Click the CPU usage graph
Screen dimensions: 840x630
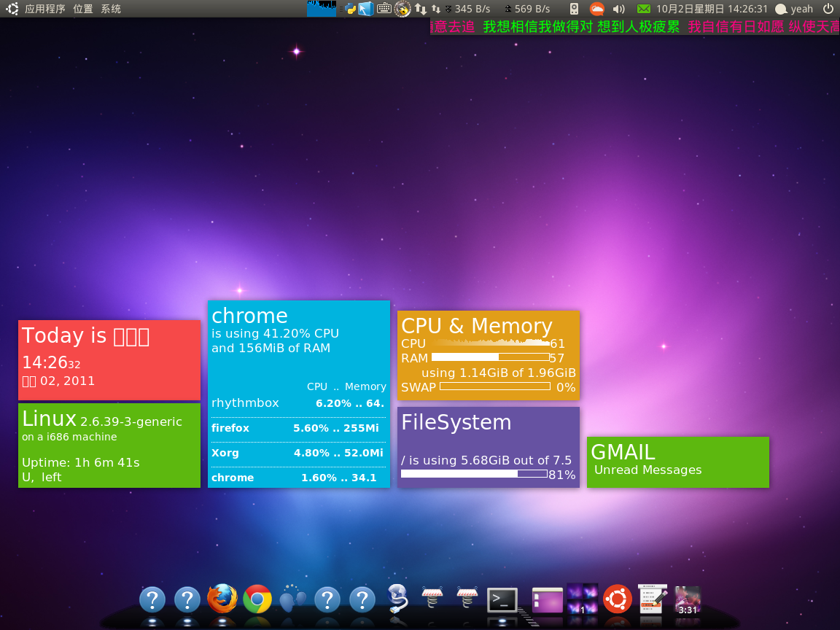coord(491,342)
